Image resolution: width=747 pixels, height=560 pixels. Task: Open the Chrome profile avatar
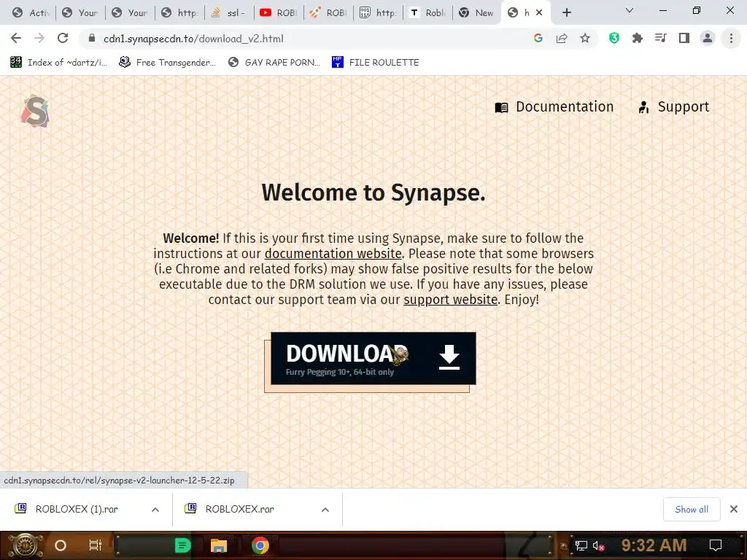point(708,38)
